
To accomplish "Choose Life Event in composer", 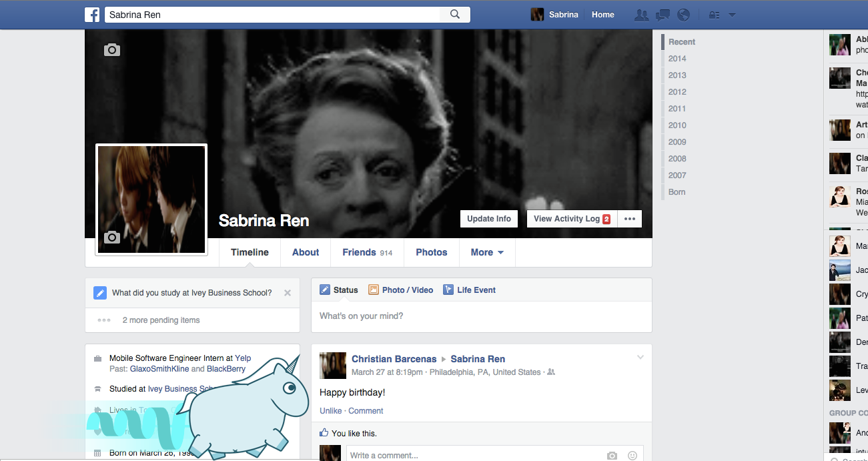I will [470, 290].
